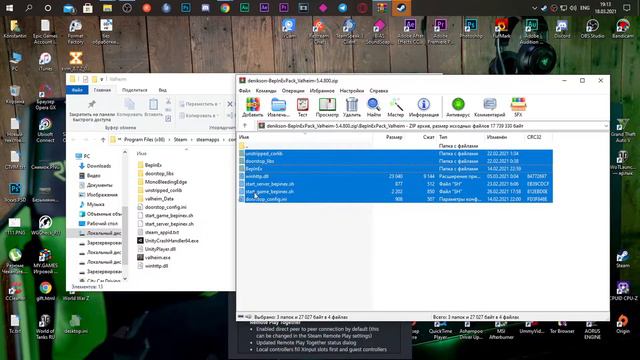
Task: Open the Копировать в dropdown in Explorer
Action: pyautogui.click(x=199, y=116)
